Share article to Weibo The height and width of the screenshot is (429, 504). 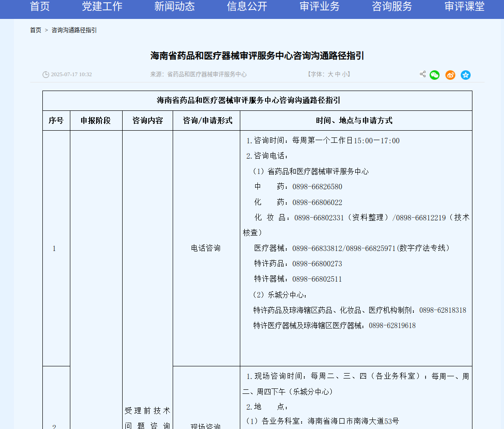tap(450, 75)
